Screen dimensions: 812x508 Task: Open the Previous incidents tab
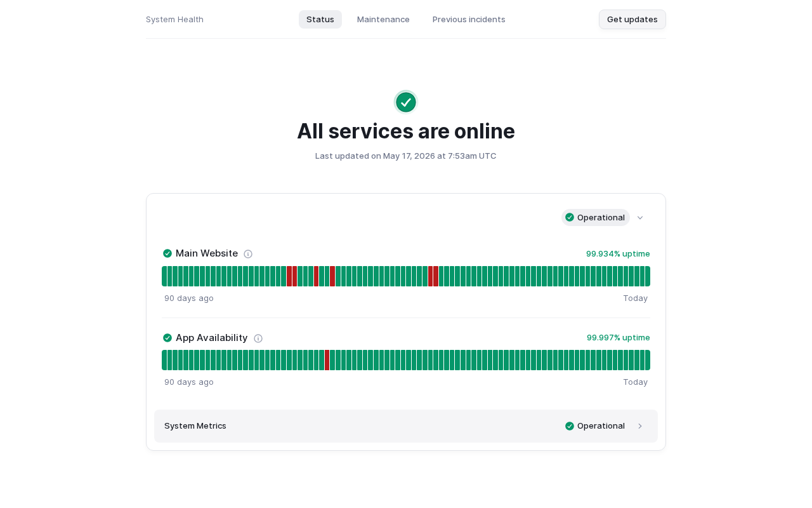(x=469, y=20)
